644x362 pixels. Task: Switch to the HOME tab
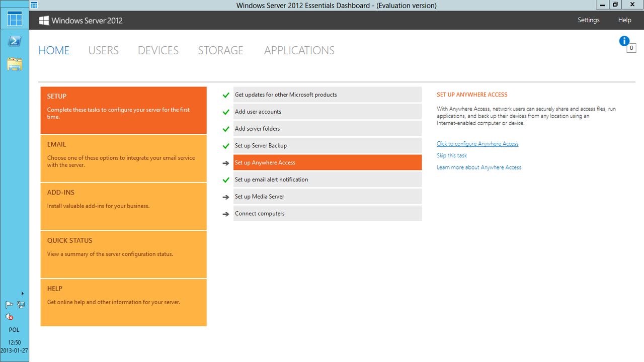[x=54, y=50]
